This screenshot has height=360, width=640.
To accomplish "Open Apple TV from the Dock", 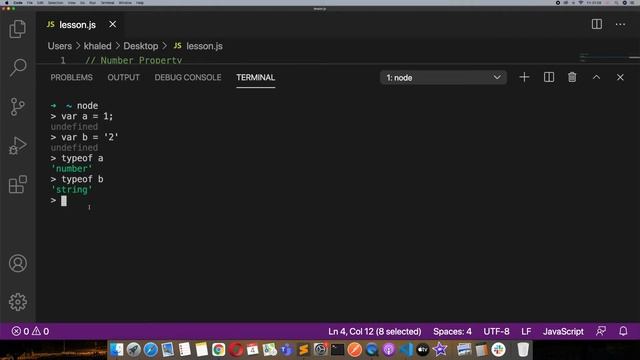I will [x=423, y=350].
